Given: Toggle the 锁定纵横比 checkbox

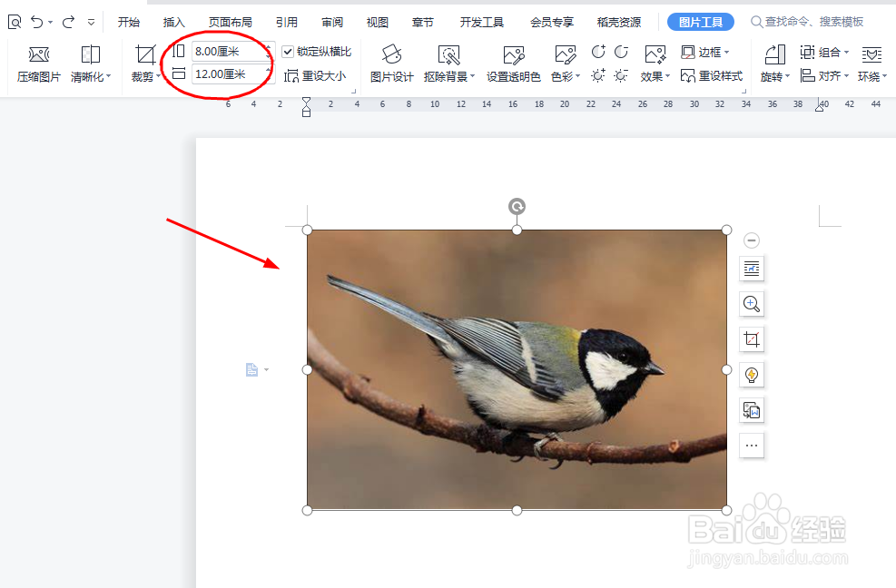Looking at the screenshot, I should coord(288,52).
